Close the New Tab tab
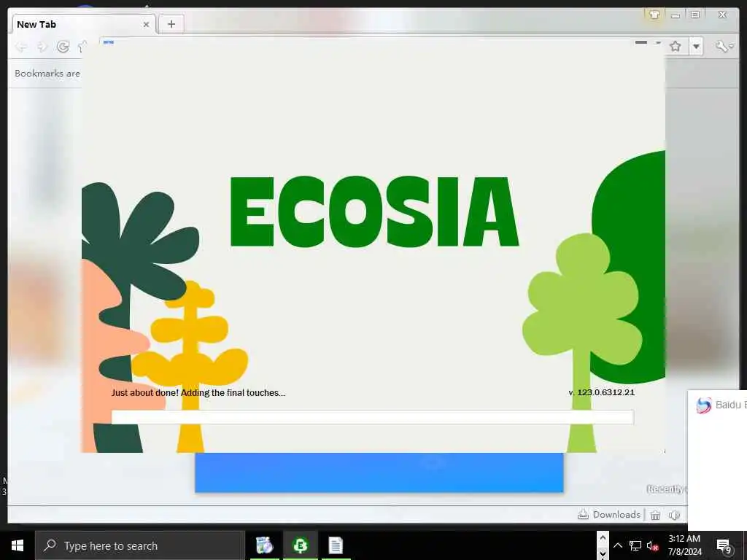 point(146,24)
